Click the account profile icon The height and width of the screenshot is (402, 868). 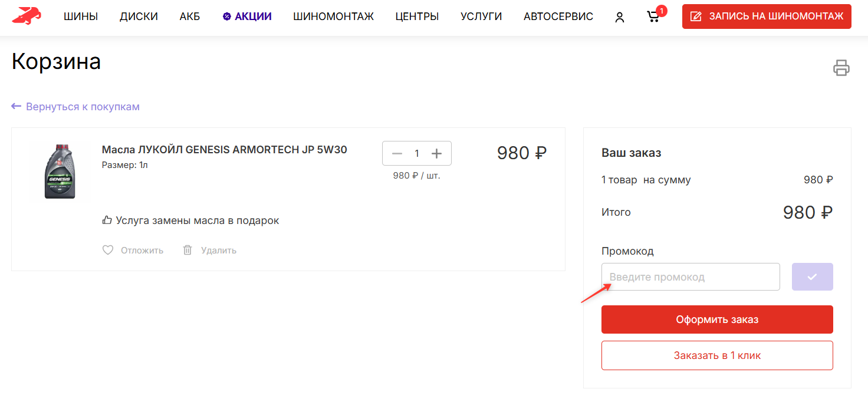pos(620,17)
